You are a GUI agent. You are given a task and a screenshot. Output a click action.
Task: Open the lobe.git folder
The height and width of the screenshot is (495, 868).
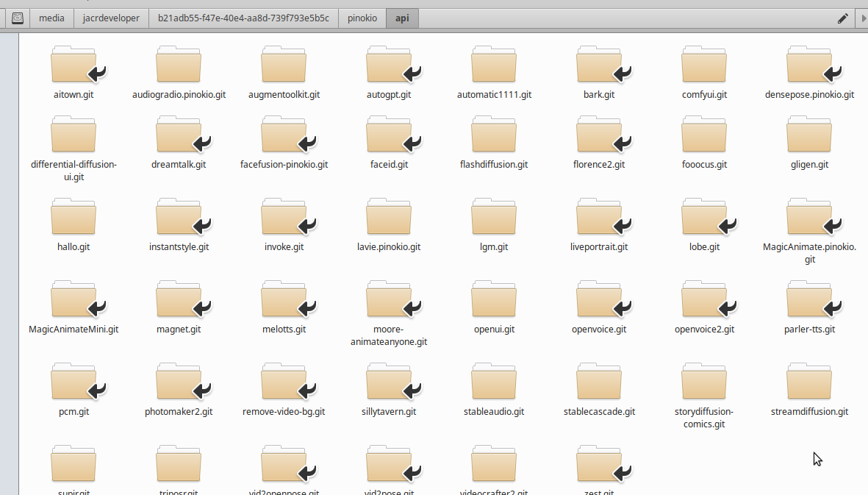click(704, 218)
